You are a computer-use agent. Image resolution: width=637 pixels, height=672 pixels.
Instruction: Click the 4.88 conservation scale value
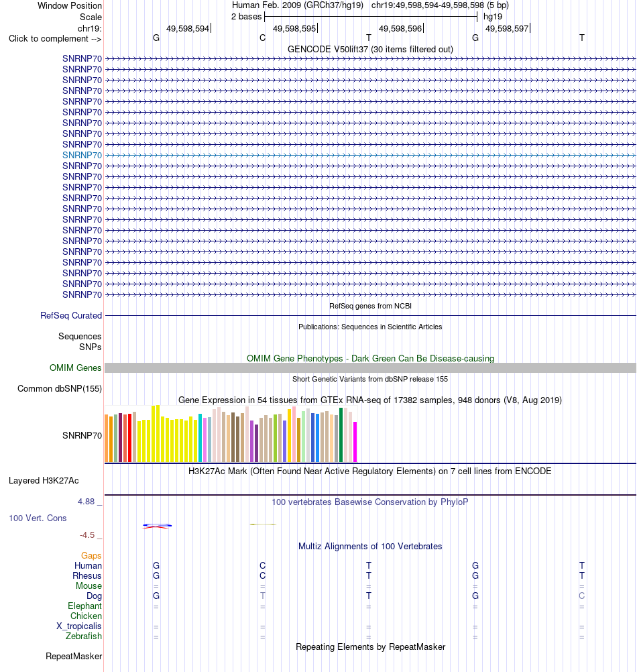(86, 502)
